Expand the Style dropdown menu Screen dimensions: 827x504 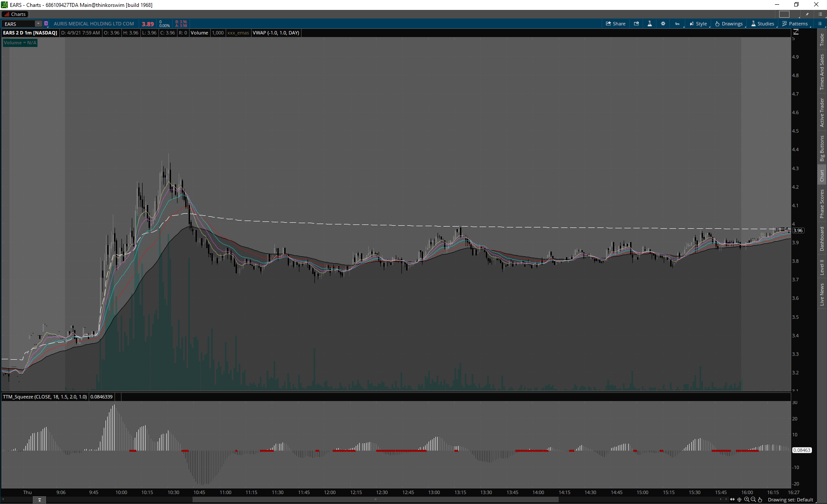(x=698, y=24)
